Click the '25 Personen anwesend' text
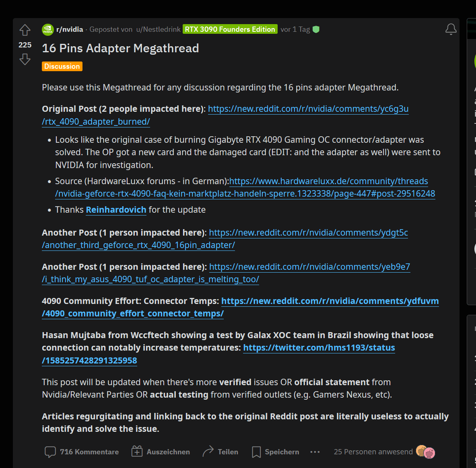The width and height of the screenshot is (476, 468). click(373, 452)
